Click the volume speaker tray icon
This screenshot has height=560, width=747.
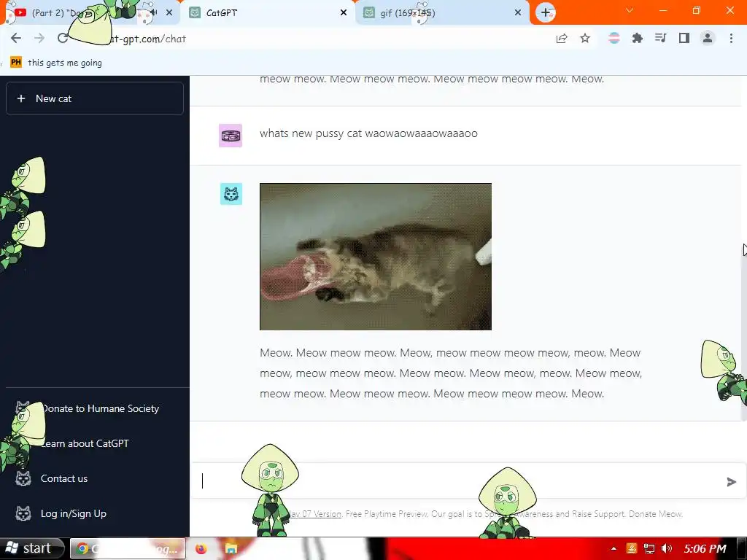tap(667, 548)
